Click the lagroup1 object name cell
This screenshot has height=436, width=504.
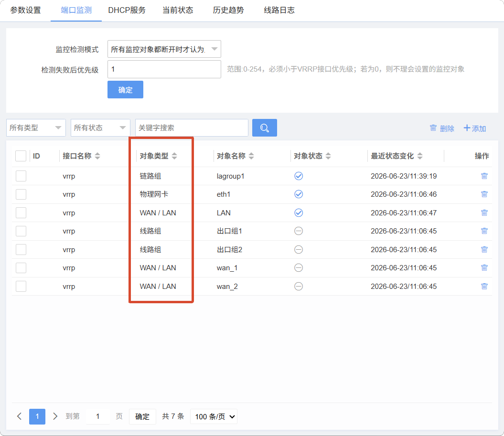pyautogui.click(x=230, y=176)
